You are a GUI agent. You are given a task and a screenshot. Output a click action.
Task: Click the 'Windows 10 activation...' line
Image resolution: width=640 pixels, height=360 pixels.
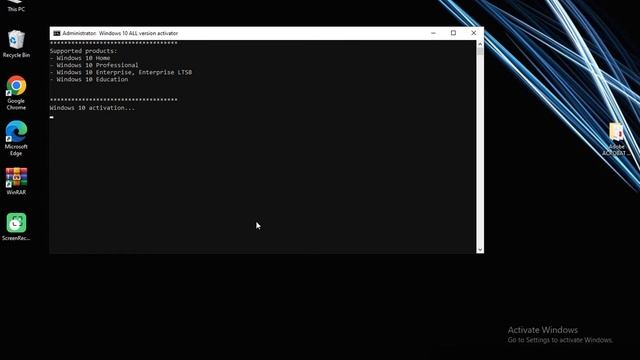coord(92,108)
